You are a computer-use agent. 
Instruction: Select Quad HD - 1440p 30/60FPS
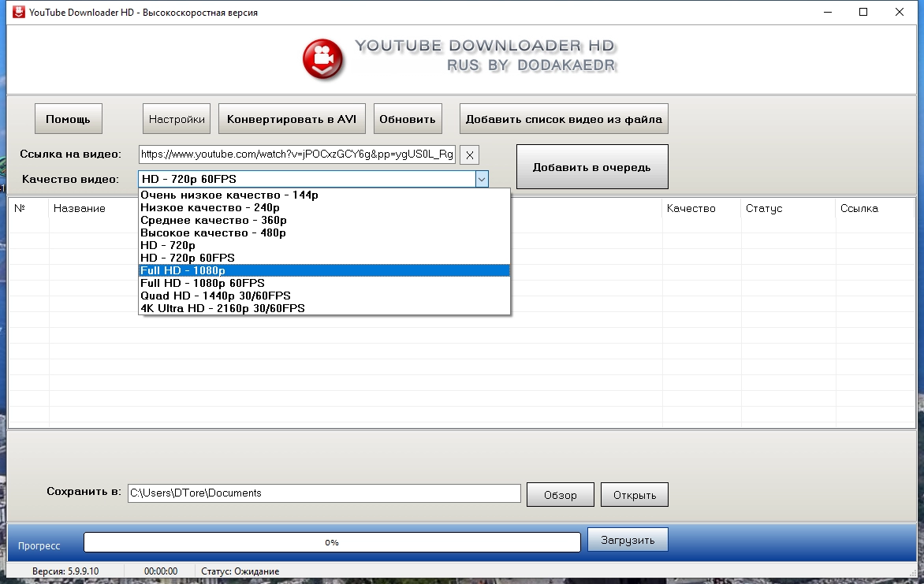324,296
